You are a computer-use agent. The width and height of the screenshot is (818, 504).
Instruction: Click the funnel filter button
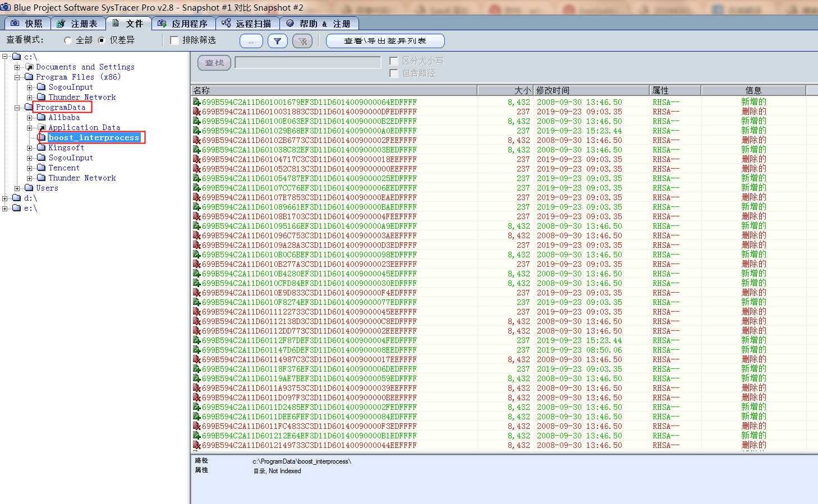(278, 41)
